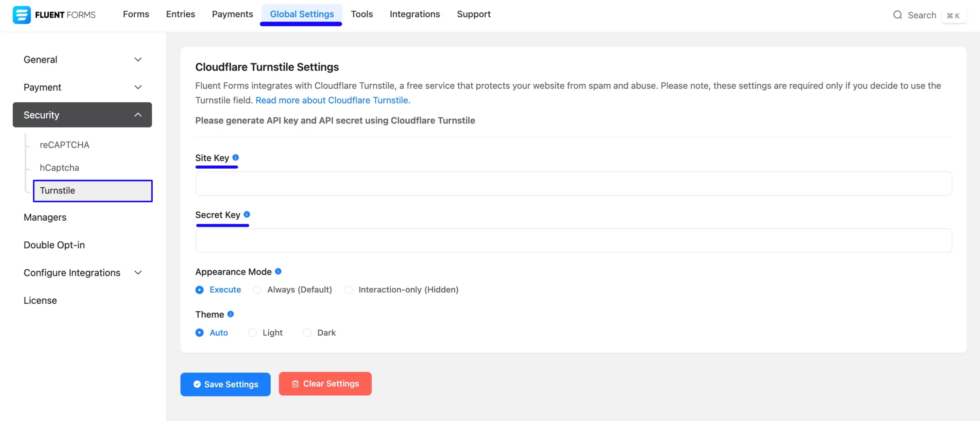Open the Global Settings tab
Image resolution: width=980 pixels, height=421 pixels.
(302, 14)
